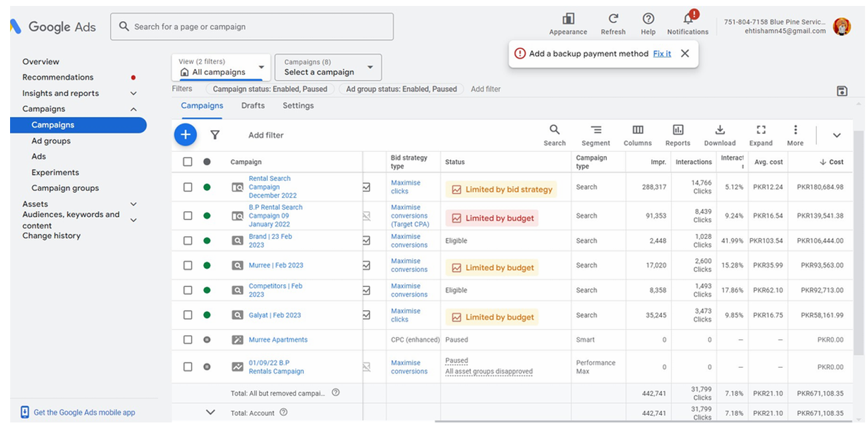The image size is (868, 426).
Task: Click the status column header dot
Action: click(x=207, y=161)
